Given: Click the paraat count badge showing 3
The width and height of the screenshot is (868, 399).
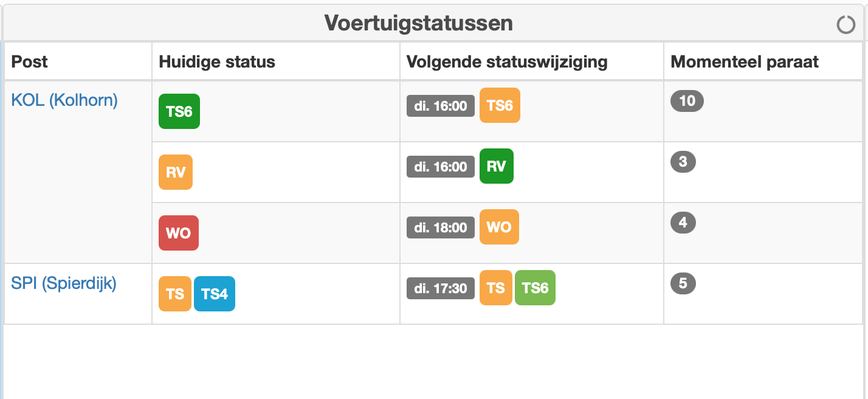Looking at the screenshot, I should pos(683,162).
